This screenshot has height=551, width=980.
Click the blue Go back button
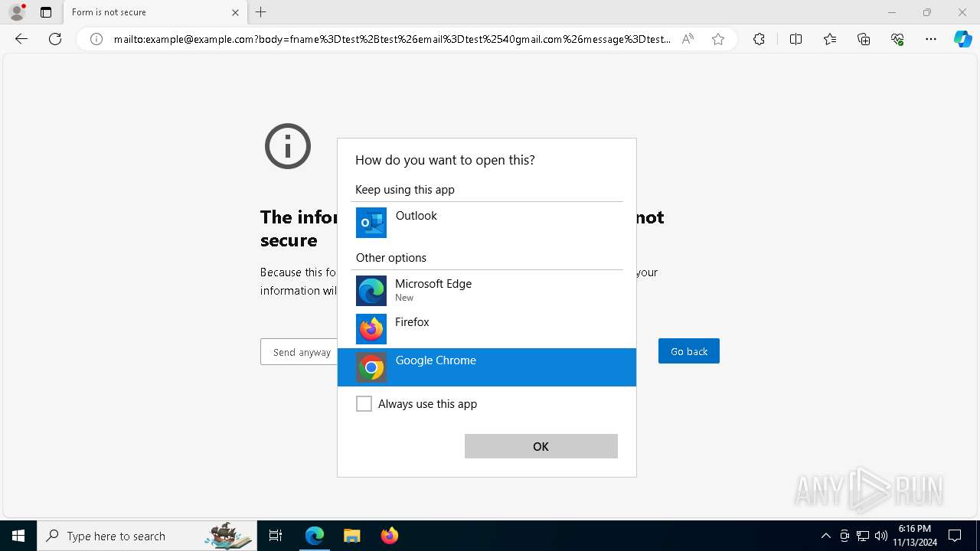click(x=689, y=351)
